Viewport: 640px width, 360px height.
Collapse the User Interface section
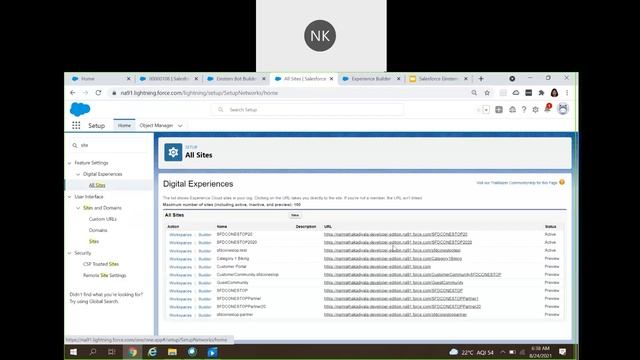point(69,197)
